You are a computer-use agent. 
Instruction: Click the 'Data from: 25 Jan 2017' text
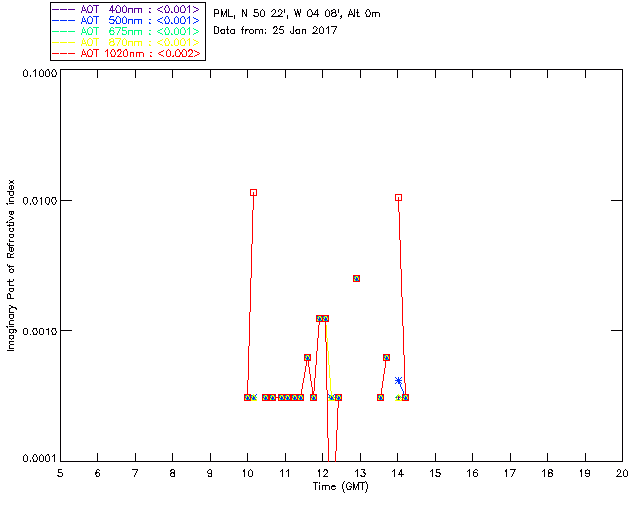(275, 30)
